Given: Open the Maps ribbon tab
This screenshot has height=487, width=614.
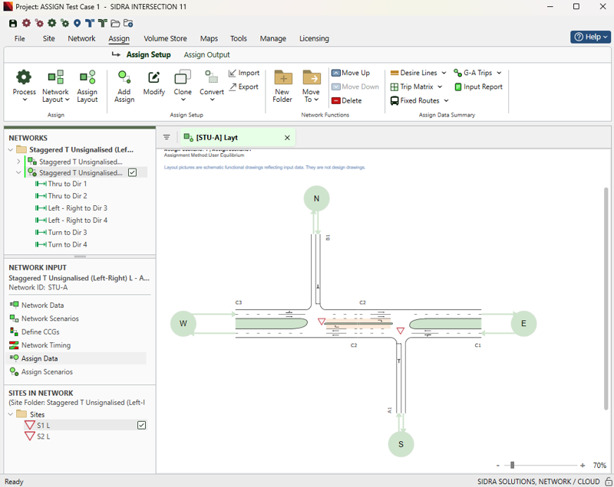Looking at the screenshot, I should [209, 38].
